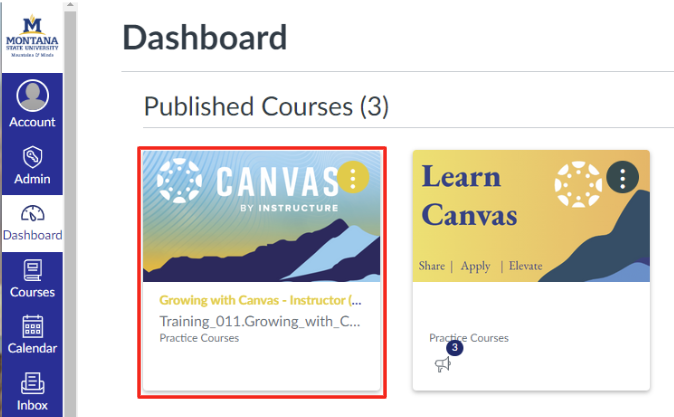Open the Inbox icon in sidebar
This screenshot has width=674, height=417.
[32, 382]
